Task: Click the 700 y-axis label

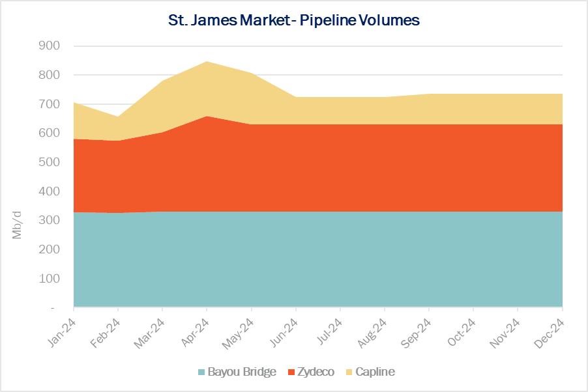Action: coord(49,104)
